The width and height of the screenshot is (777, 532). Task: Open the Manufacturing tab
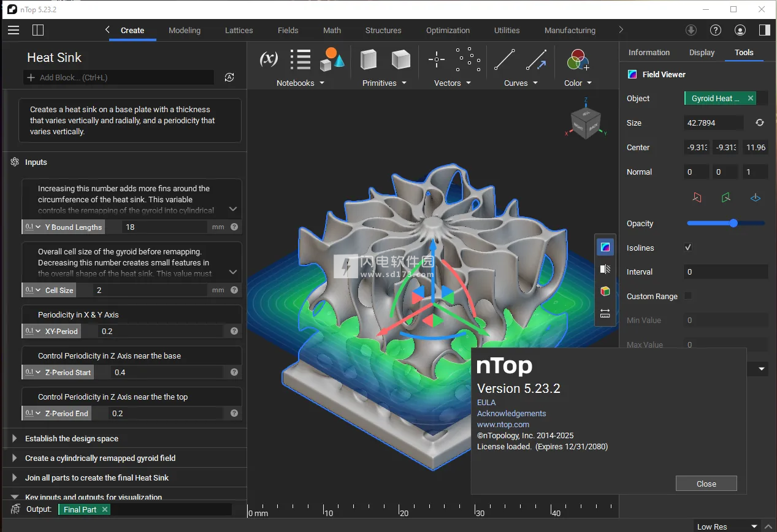(x=570, y=30)
